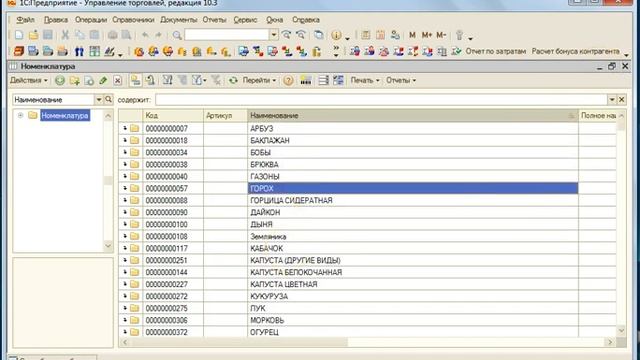Expand the ГОРОХ group row arrow
The width and height of the screenshot is (640, 360).
tap(125, 188)
